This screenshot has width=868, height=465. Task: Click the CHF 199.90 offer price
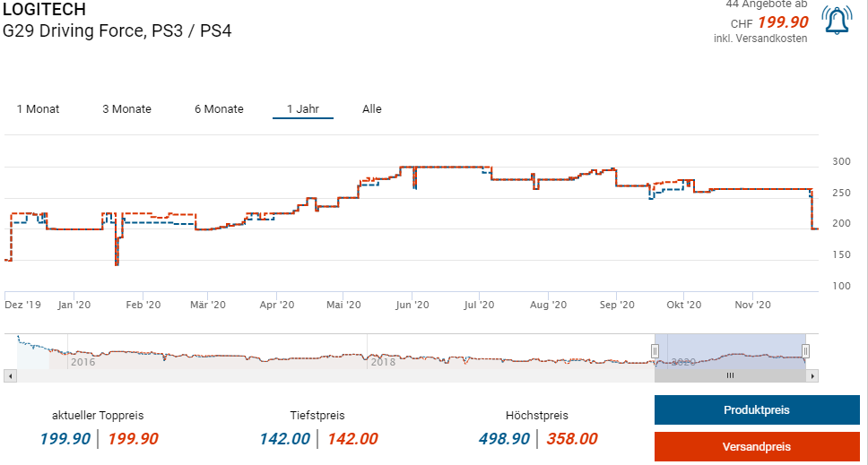click(x=783, y=22)
